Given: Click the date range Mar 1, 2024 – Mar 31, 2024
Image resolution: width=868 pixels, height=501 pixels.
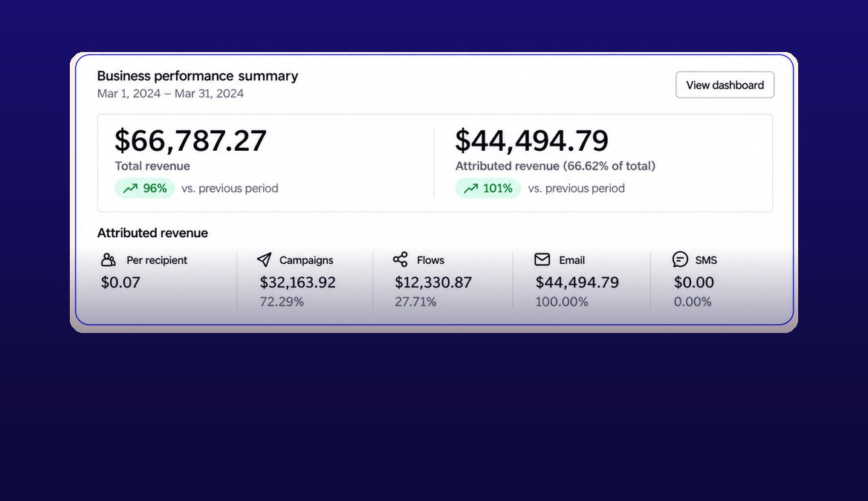Looking at the screenshot, I should click(x=170, y=94).
